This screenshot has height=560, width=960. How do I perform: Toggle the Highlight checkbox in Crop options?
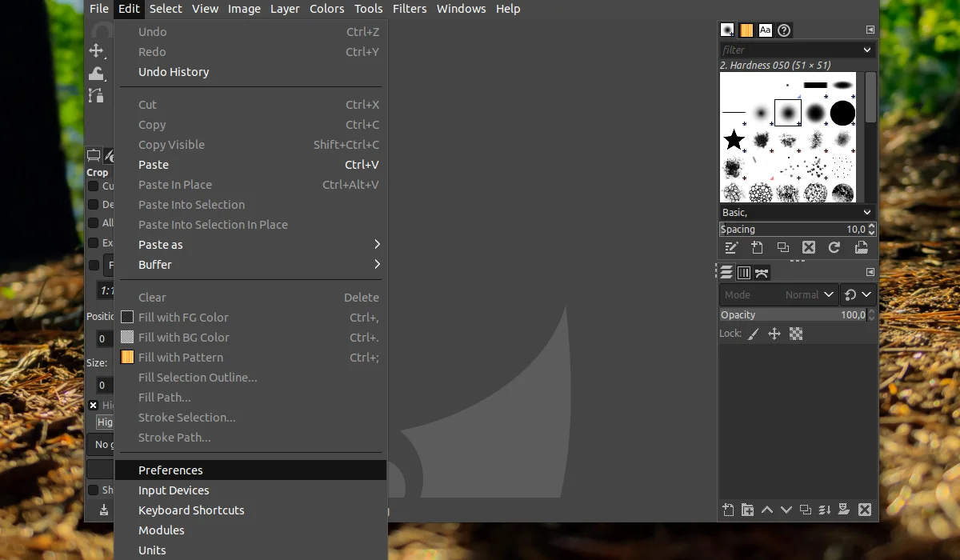tap(93, 406)
